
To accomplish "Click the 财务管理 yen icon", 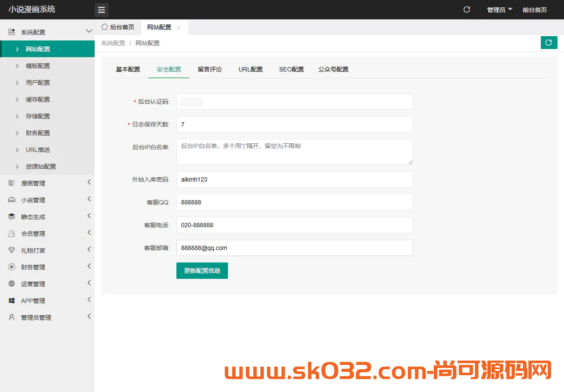I will (x=12, y=267).
